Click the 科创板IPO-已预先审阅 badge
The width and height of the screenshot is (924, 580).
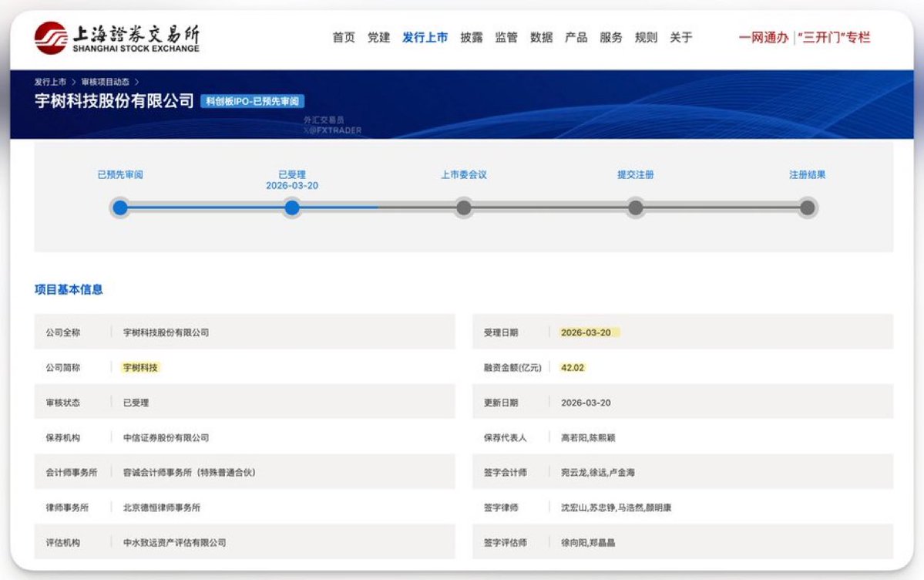point(252,102)
